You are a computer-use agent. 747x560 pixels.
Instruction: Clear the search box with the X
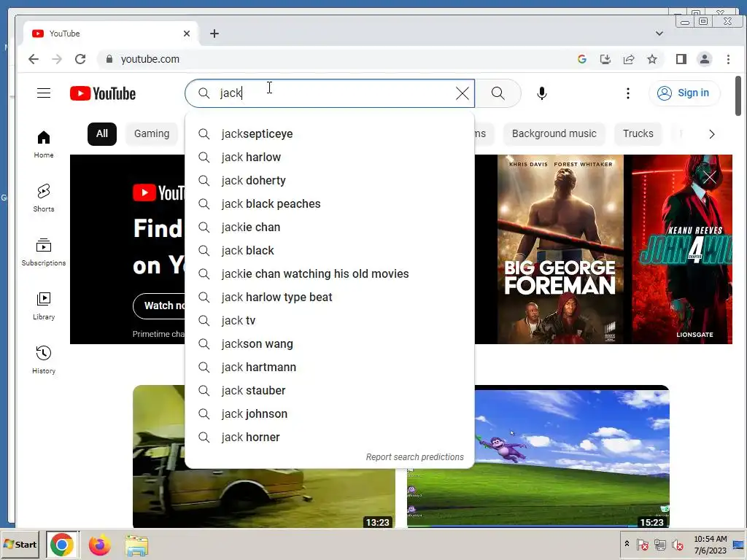click(462, 93)
